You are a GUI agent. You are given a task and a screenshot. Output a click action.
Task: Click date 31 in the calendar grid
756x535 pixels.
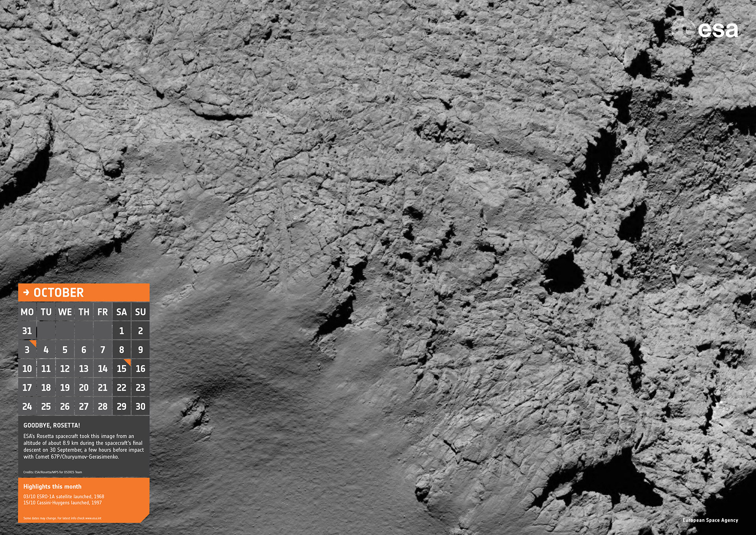coord(27,331)
